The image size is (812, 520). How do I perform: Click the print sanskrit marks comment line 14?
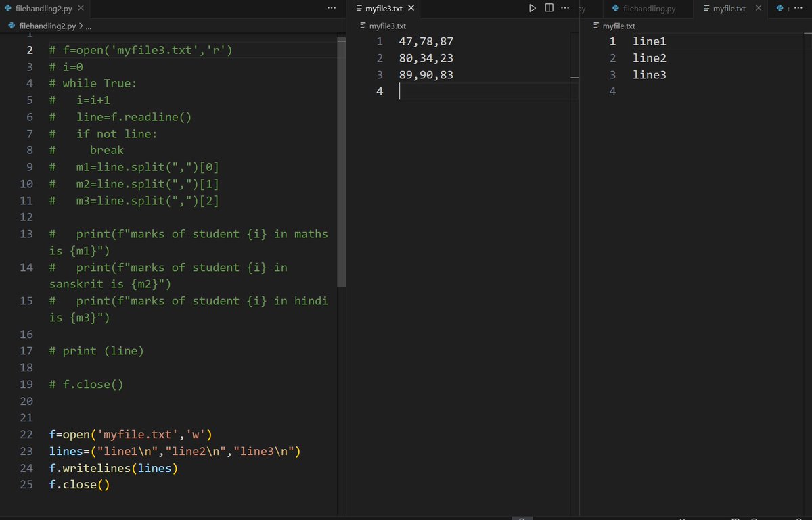(168, 276)
